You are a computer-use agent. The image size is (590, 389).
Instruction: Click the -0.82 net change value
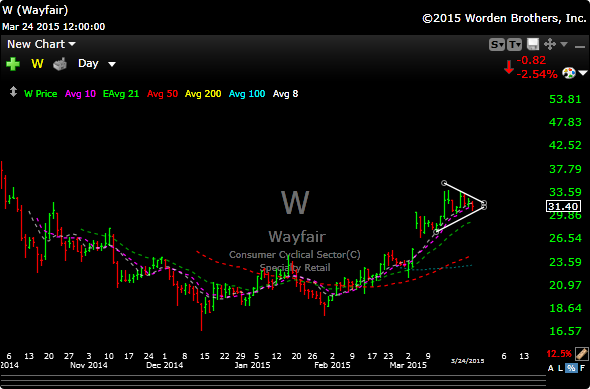tap(531, 60)
